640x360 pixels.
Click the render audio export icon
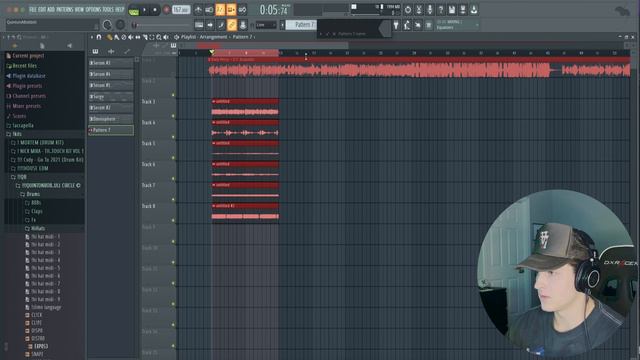463,10
